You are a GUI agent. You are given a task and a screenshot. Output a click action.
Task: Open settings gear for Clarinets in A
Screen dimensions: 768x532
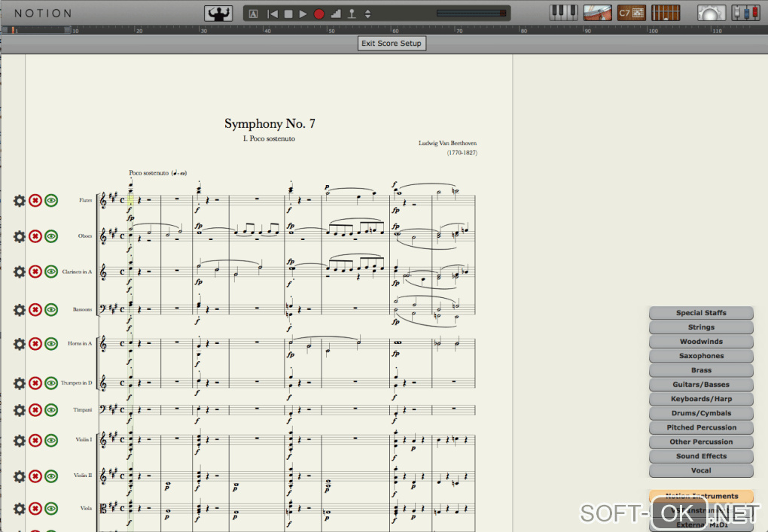(x=19, y=272)
